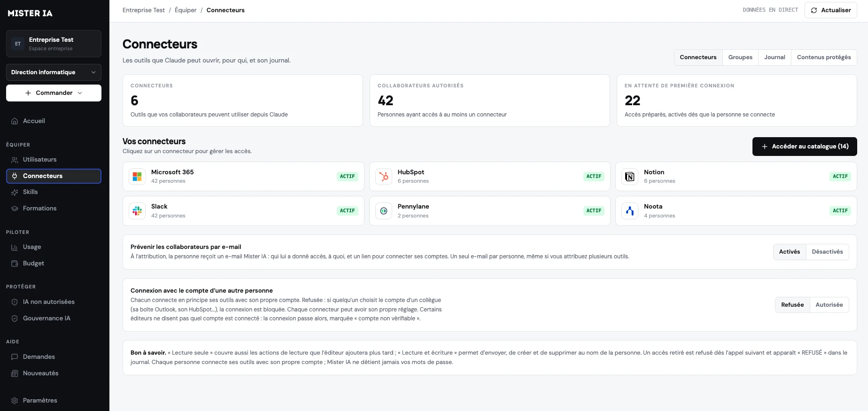868x411 pixels.
Task: Click the Paramètres gear icon
Action: [15, 401]
